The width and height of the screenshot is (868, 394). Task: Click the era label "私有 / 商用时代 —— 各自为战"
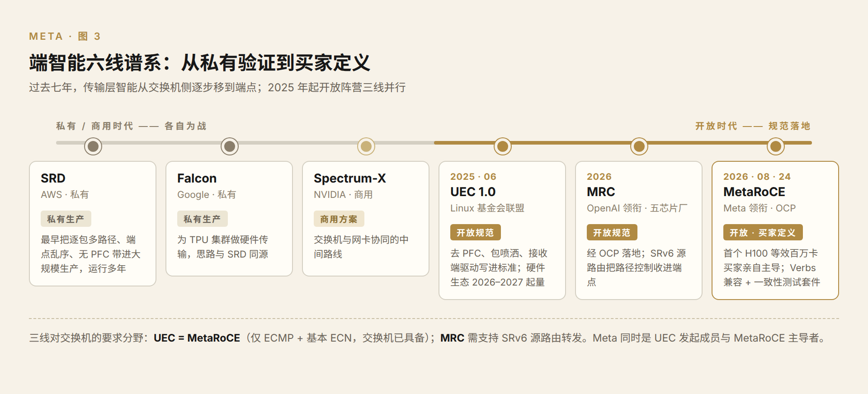pos(131,126)
